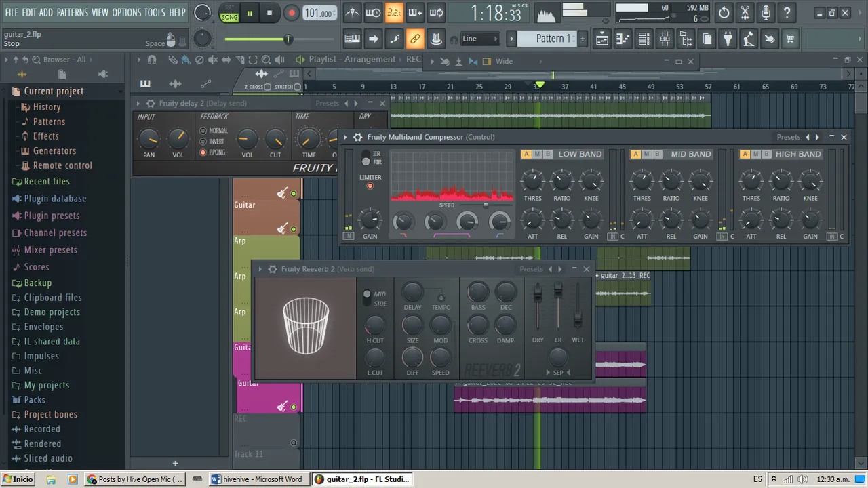Select the zoom tool in playlist toolbar
Image resolution: width=868 pixels, height=488 pixels.
coord(267,60)
